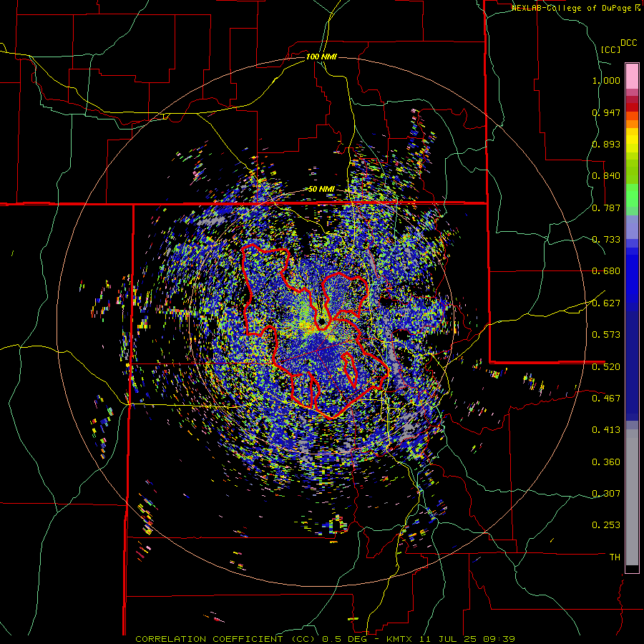Image resolution: width=644 pixels, height=644 pixels.
Task: Click the 50 NMI range ring label
Action: pos(321,190)
